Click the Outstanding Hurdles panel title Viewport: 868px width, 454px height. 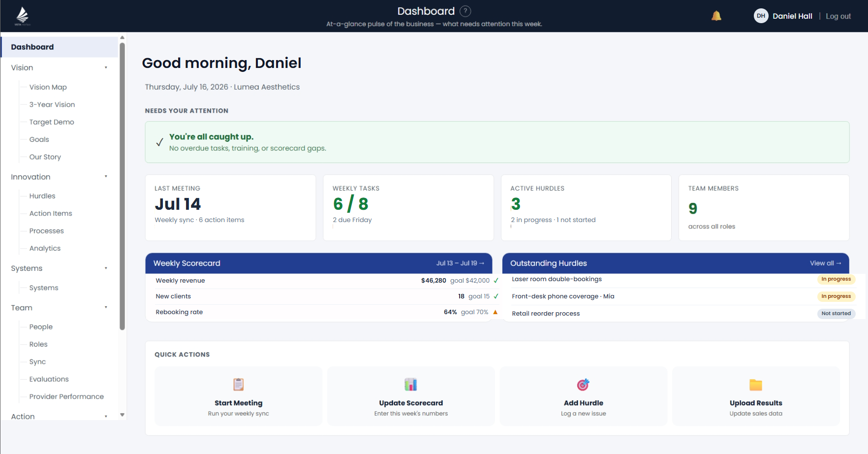click(x=548, y=263)
